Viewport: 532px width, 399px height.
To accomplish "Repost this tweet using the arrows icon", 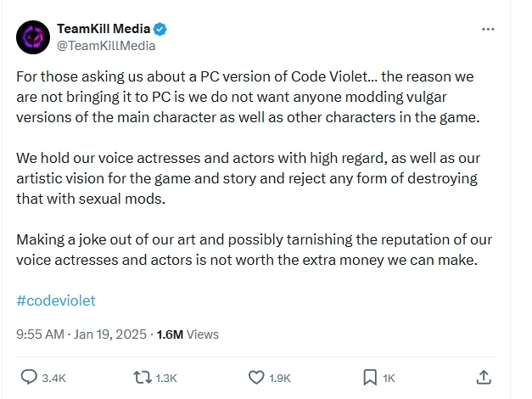I will click(142, 376).
